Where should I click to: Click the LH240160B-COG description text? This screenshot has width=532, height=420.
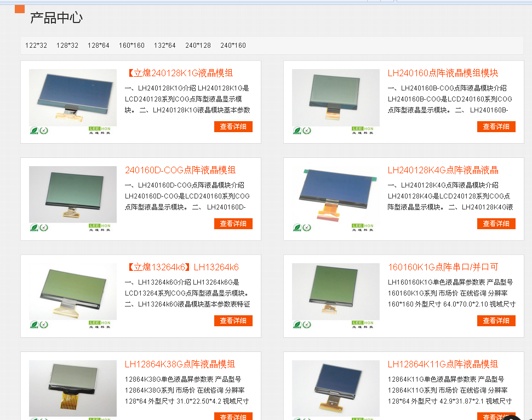[450, 99]
